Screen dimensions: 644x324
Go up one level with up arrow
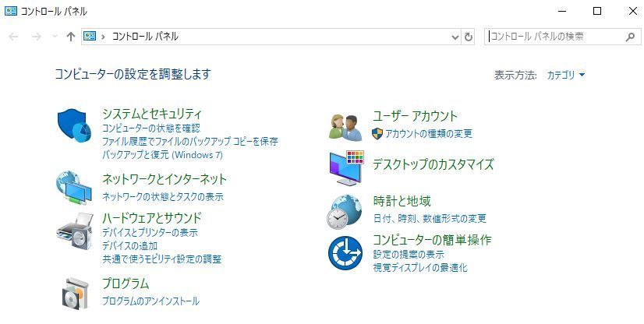[71, 37]
